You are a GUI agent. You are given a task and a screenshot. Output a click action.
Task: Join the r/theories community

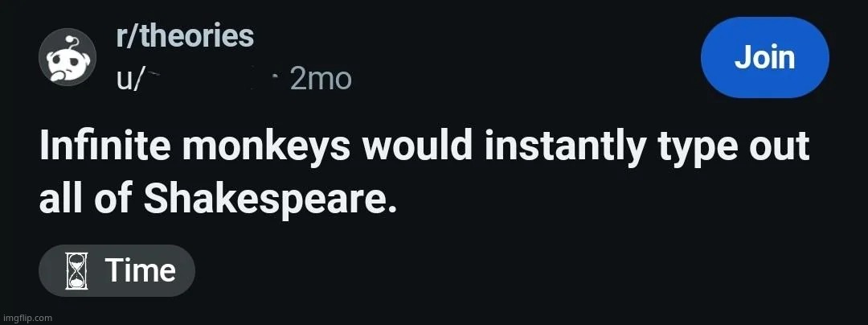pyautogui.click(x=764, y=58)
